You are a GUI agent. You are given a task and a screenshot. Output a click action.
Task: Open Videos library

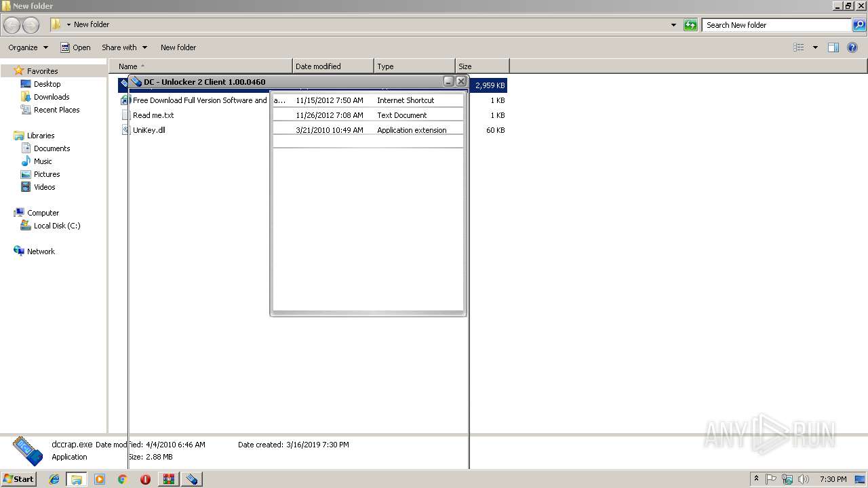pos(44,187)
